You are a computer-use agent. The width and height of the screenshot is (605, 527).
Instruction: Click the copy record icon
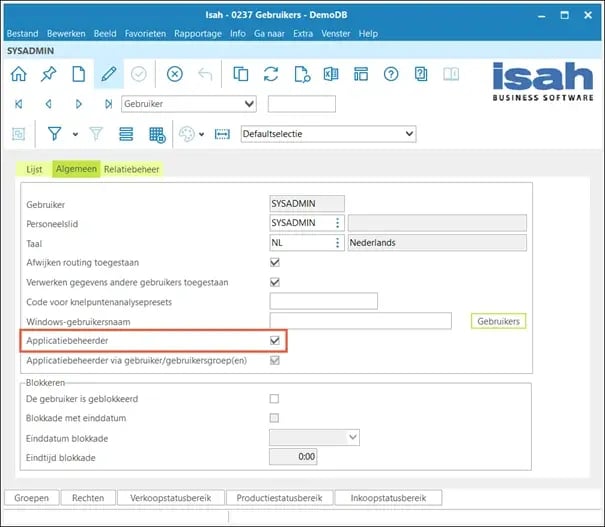(x=241, y=74)
